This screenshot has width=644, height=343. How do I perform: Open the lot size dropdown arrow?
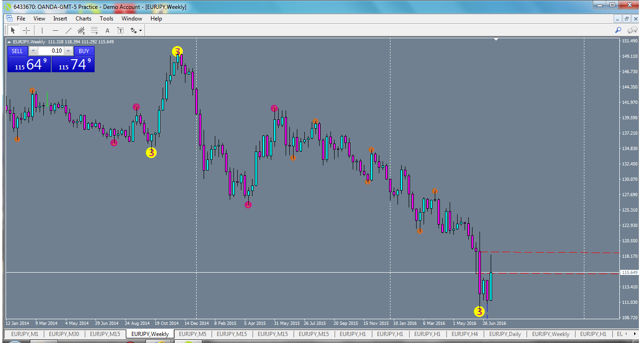pos(33,51)
